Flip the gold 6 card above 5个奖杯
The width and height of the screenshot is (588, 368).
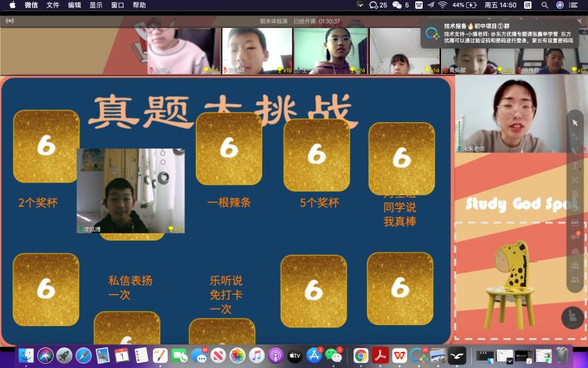coord(317,155)
